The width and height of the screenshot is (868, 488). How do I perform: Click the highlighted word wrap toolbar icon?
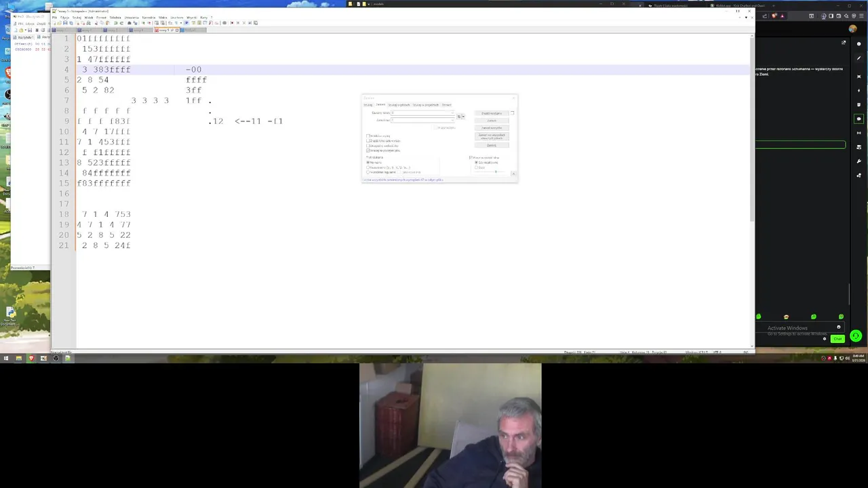pos(186,23)
